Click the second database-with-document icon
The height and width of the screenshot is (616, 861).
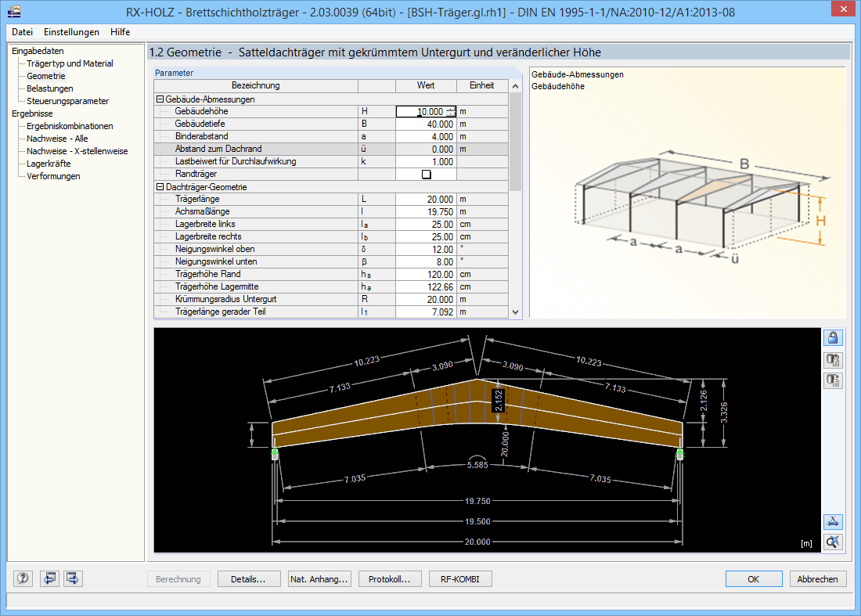click(x=833, y=380)
